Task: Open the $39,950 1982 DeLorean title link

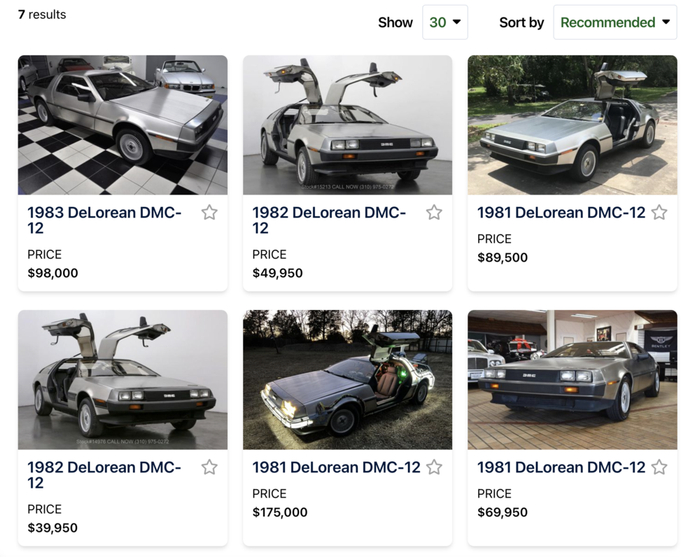Action: (x=104, y=475)
